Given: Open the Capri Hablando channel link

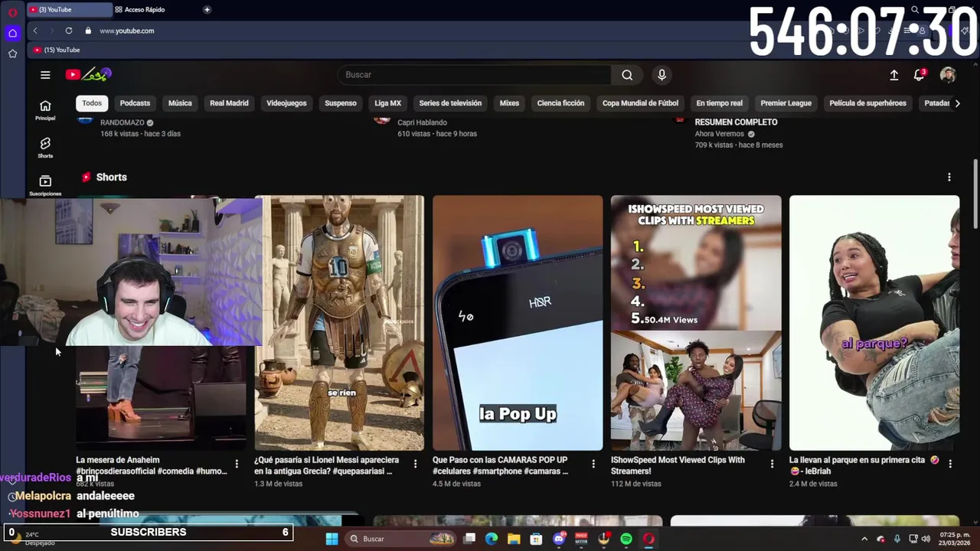Looking at the screenshot, I should [422, 122].
